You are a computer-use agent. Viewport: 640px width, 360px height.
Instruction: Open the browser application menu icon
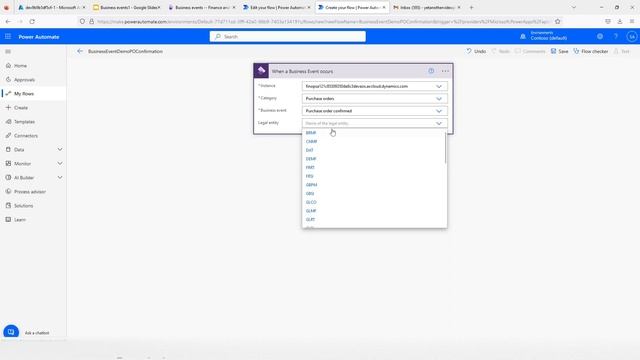(x=632, y=22)
